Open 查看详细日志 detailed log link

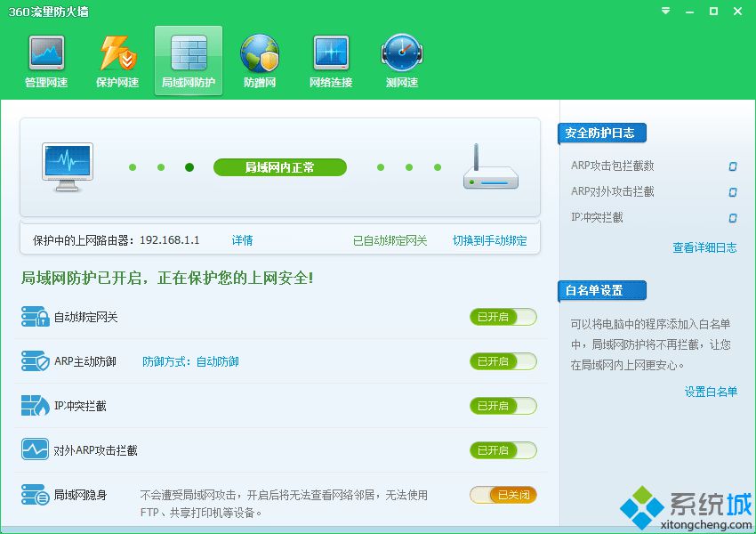[x=704, y=248]
